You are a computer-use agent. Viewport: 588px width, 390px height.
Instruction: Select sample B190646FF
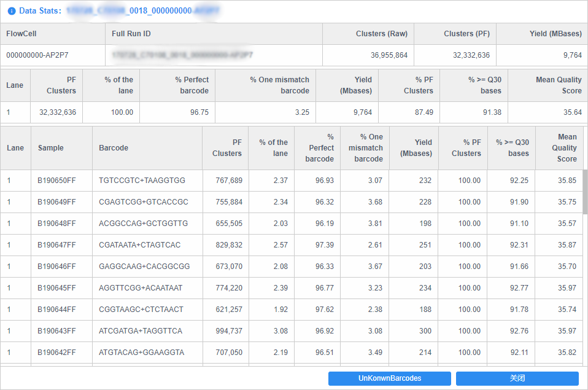tap(56, 267)
